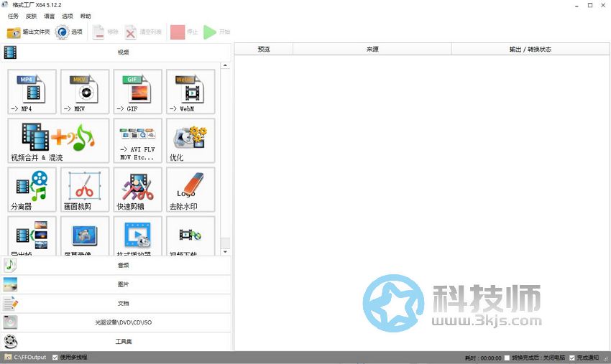Click the 预览 column header

(264, 49)
